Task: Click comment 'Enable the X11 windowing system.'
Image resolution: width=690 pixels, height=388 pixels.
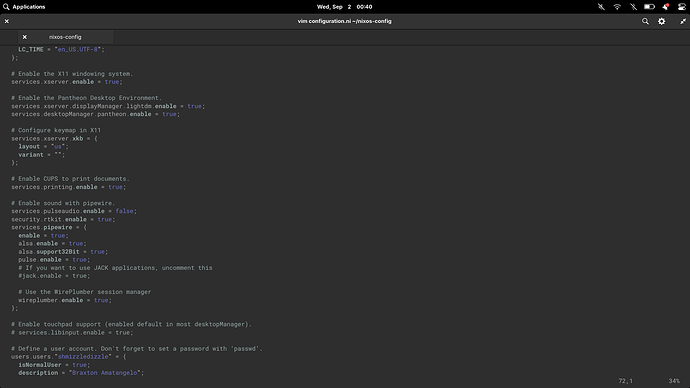Action: click(x=72, y=73)
